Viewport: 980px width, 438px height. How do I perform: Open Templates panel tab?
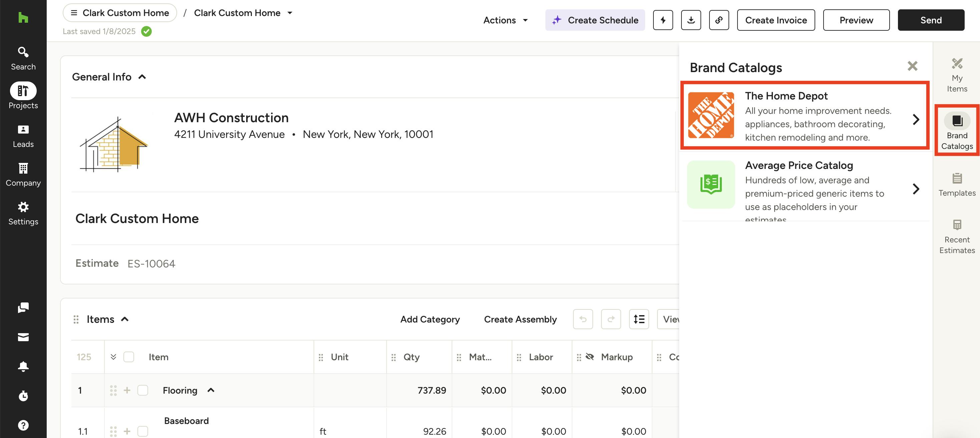957,185
